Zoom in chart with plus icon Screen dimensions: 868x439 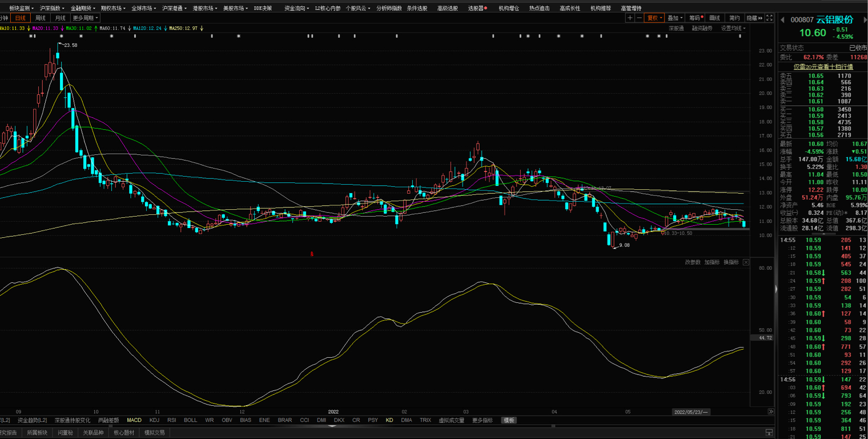click(630, 18)
